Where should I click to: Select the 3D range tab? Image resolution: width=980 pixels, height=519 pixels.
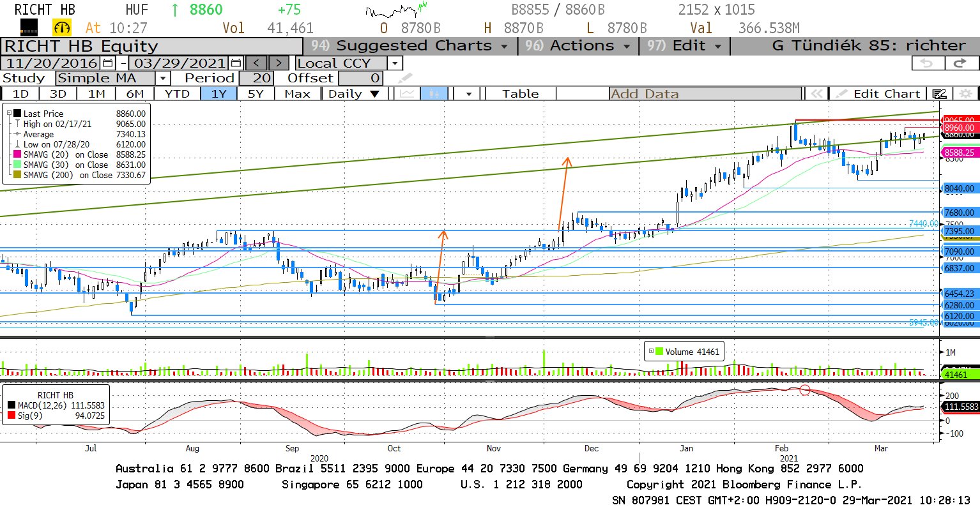[58, 94]
